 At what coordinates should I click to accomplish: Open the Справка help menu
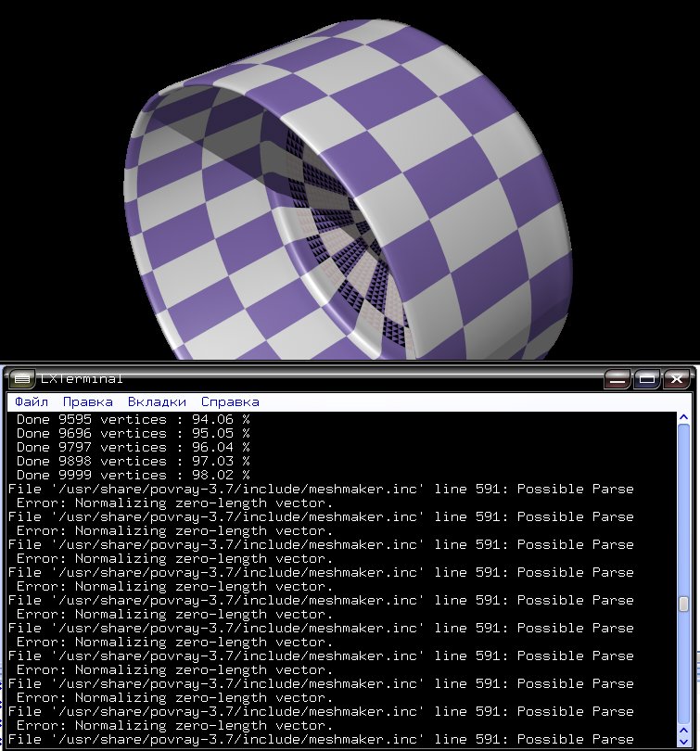[x=230, y=401]
